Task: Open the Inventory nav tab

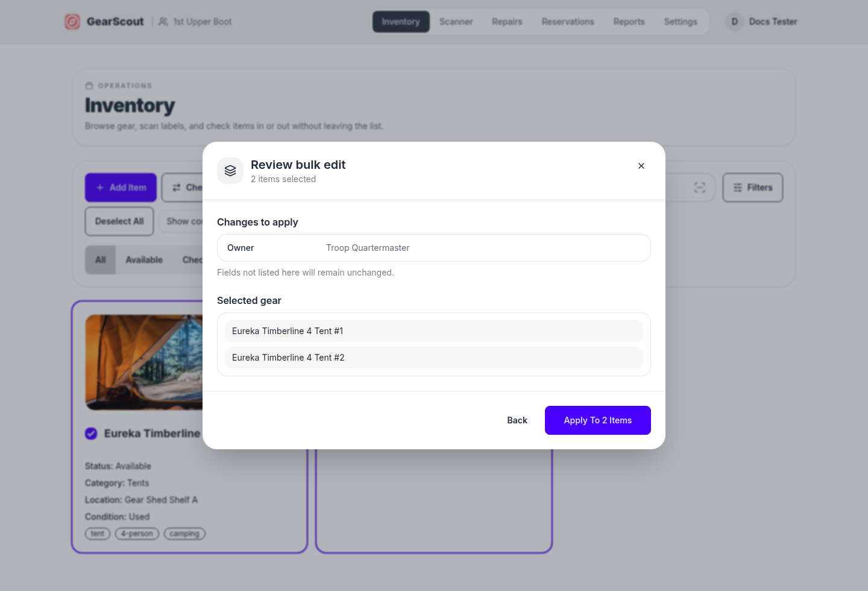Action: pyautogui.click(x=401, y=22)
